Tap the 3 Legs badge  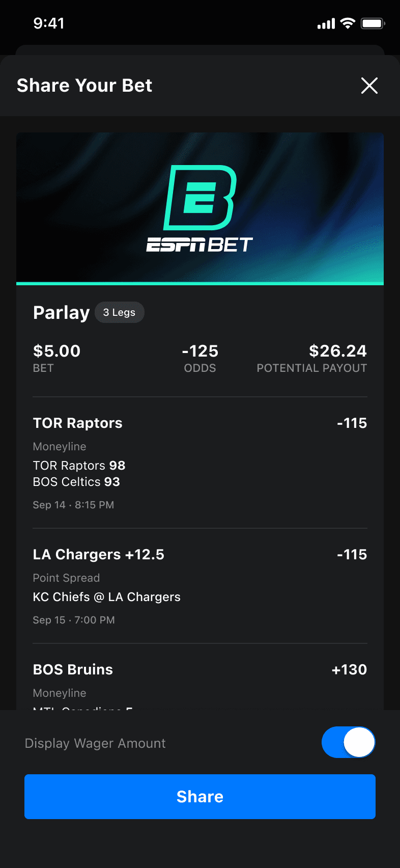(x=120, y=312)
